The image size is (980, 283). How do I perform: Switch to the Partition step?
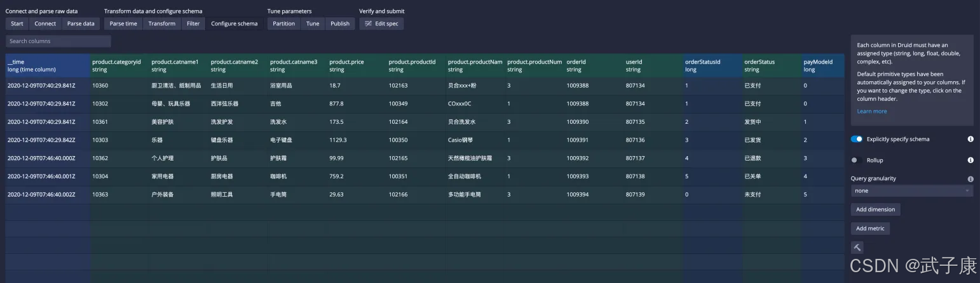tap(283, 23)
